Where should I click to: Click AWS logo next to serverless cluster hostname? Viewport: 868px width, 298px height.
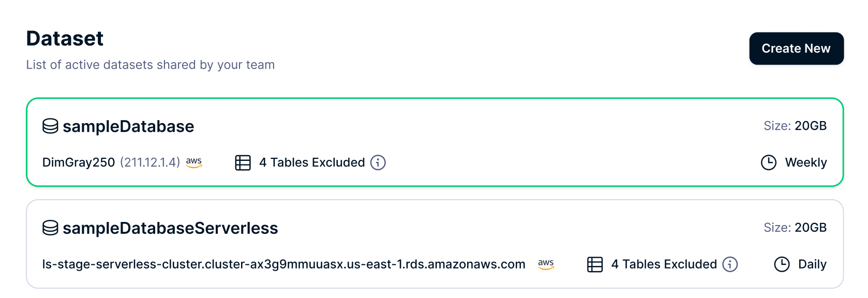[546, 264]
